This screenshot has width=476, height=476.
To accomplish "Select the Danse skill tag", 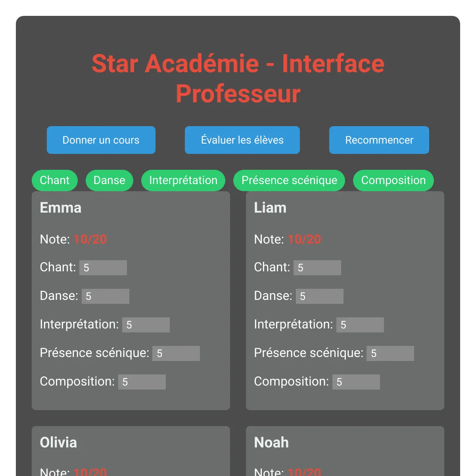I will [109, 180].
